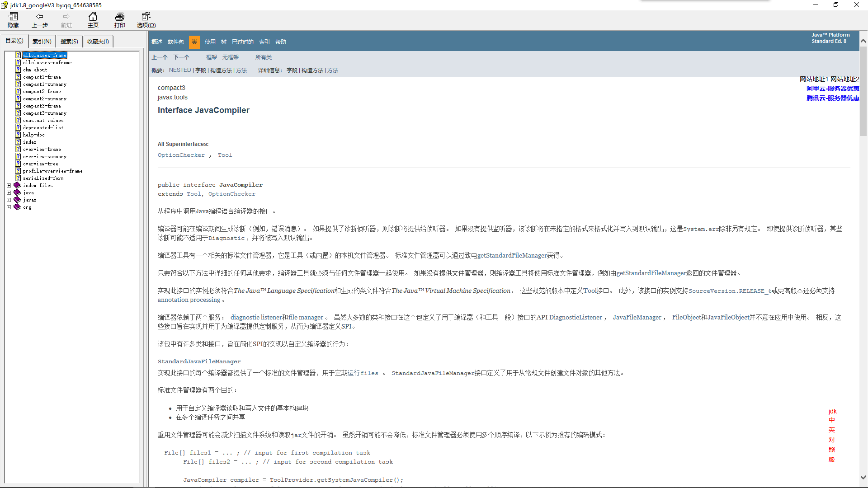868x488 pixels.
Task: Open the 收藏夹 favorites tab
Action: coord(98,41)
